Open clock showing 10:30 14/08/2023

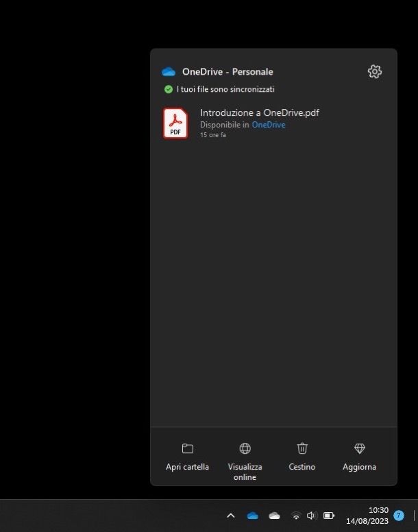(367, 516)
